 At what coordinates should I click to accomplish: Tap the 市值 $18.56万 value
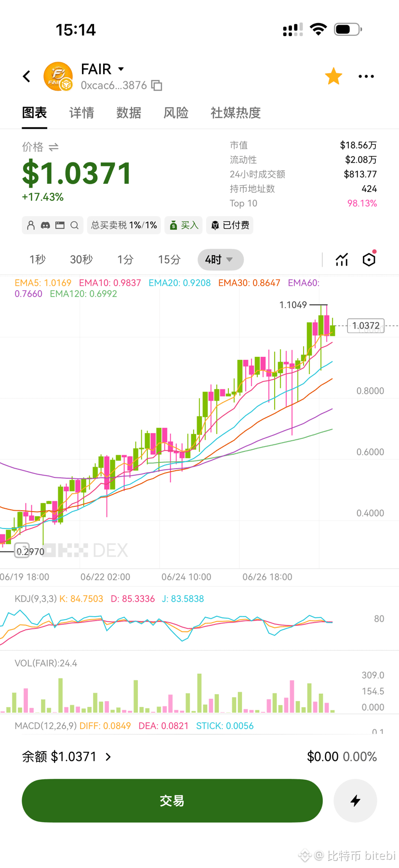click(x=358, y=145)
